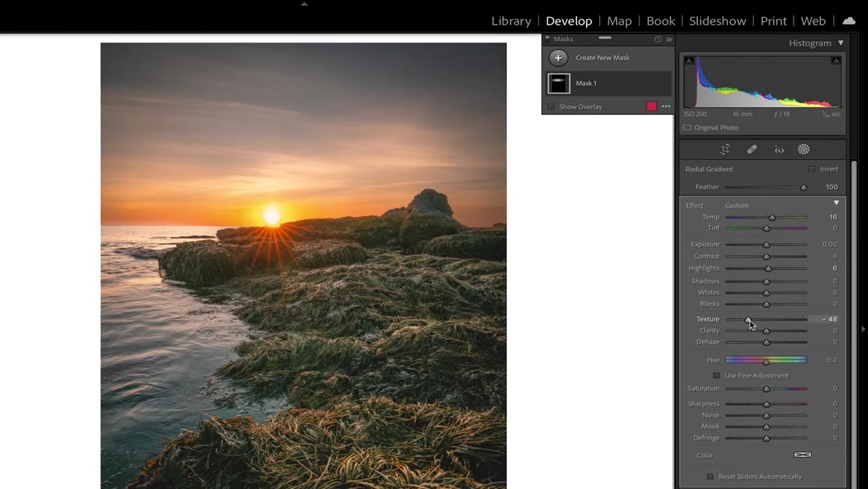Adjust the Feather slider handle
The height and width of the screenshot is (489, 868).
tap(803, 187)
